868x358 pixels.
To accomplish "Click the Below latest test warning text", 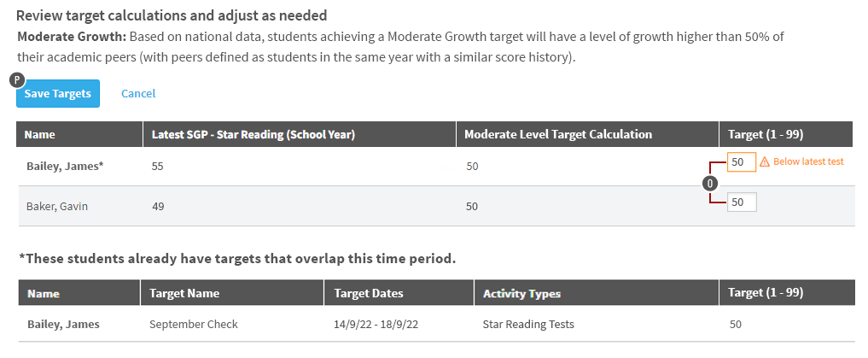I will pos(808,161).
